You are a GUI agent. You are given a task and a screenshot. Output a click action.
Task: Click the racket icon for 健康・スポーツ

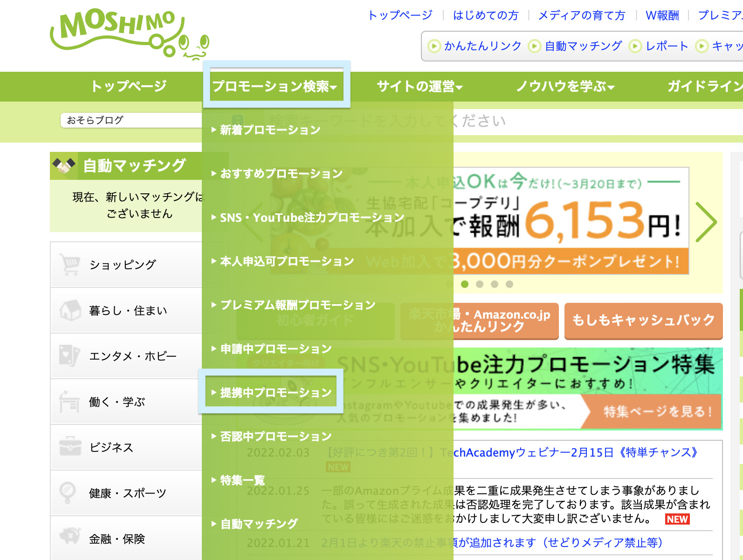pos(68,492)
